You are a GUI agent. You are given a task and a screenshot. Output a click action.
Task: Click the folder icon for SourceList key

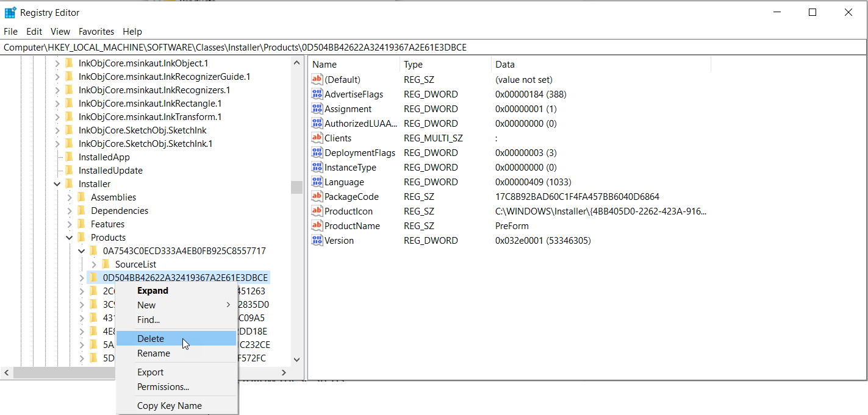point(105,264)
